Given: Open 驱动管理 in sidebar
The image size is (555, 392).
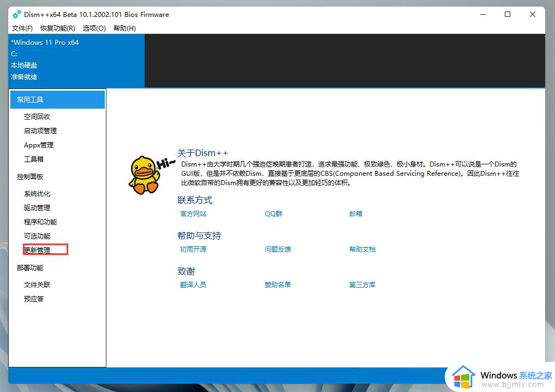Looking at the screenshot, I should (x=37, y=208).
